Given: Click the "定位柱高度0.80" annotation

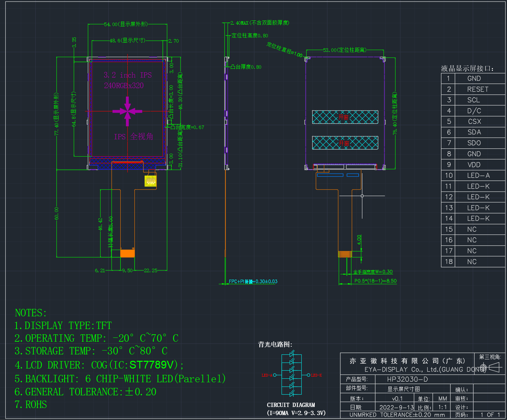Looking at the screenshot, I should tap(250, 36).
